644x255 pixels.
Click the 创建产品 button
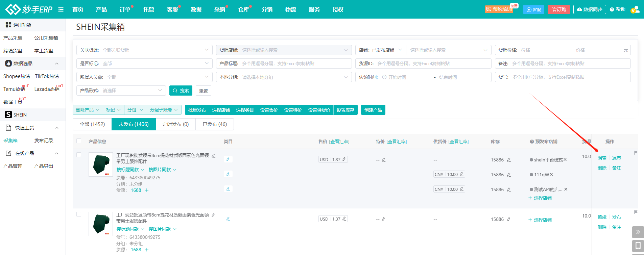(x=373, y=110)
